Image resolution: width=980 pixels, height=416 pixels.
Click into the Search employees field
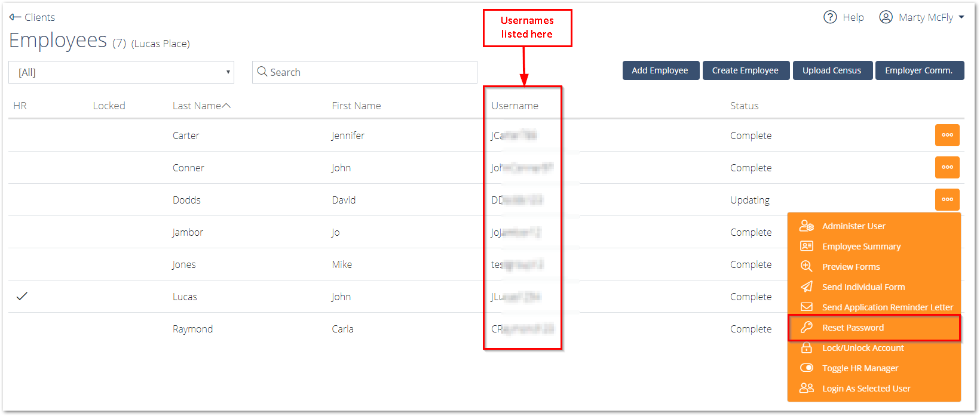[365, 72]
